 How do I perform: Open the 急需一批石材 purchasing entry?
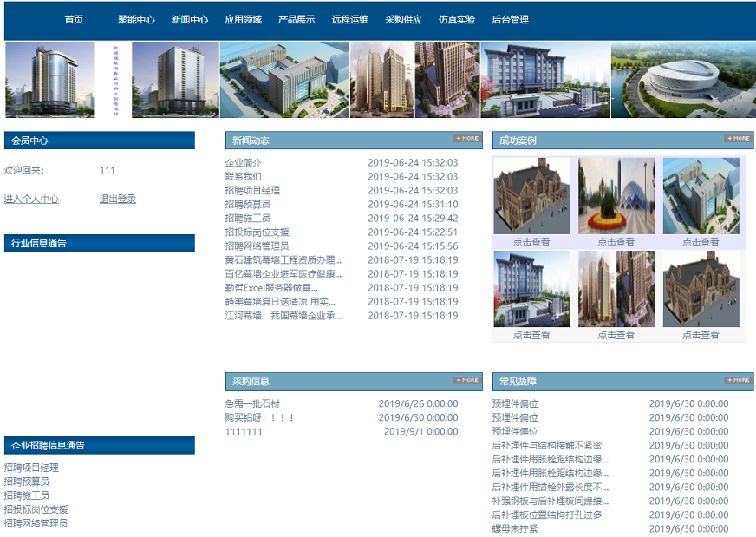click(252, 404)
